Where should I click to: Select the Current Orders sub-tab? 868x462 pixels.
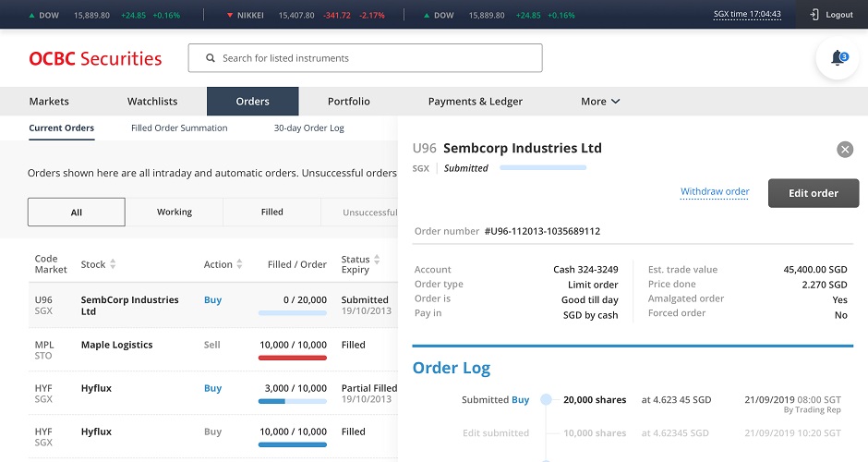click(62, 128)
